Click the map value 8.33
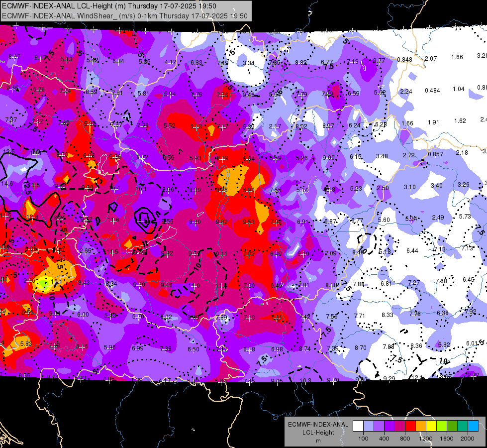The width and height of the screenshot is (487, 448). click(x=388, y=315)
